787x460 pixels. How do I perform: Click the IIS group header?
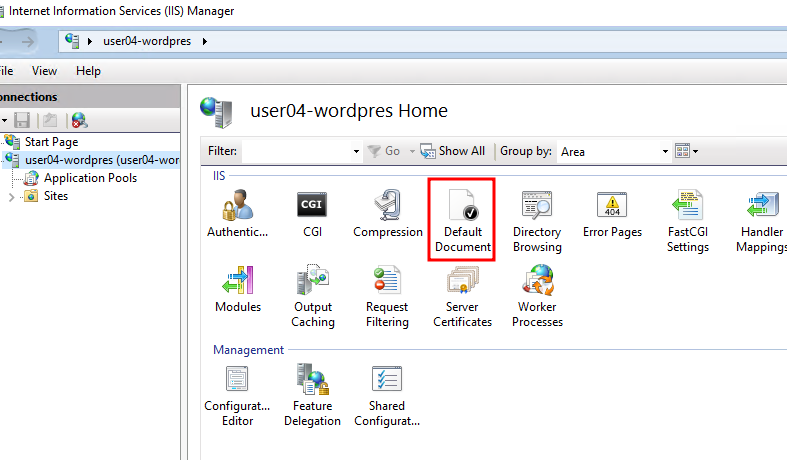tap(219, 176)
